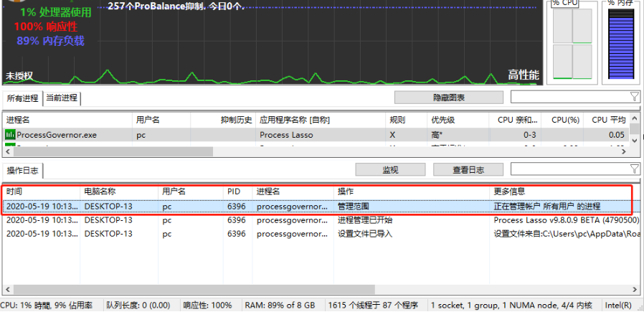
Task: Click the 监视 button
Action: [390, 169]
